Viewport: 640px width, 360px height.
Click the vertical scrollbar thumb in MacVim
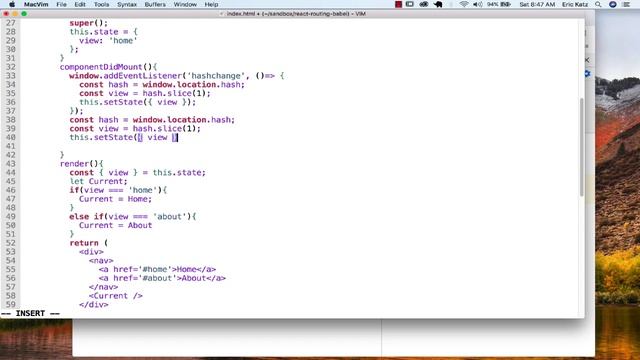coord(582,147)
